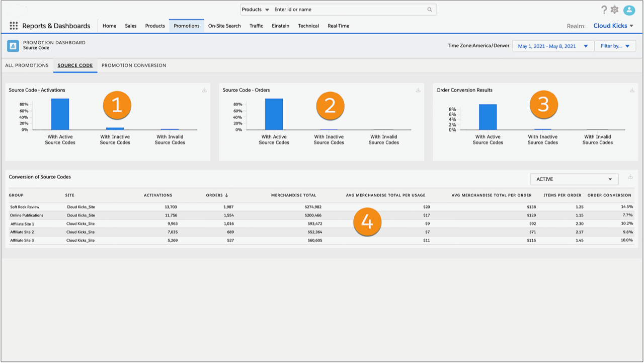Click the Inactive Source Codes bar in Activations chart
Screen dimensions: 644x363
(115, 128)
